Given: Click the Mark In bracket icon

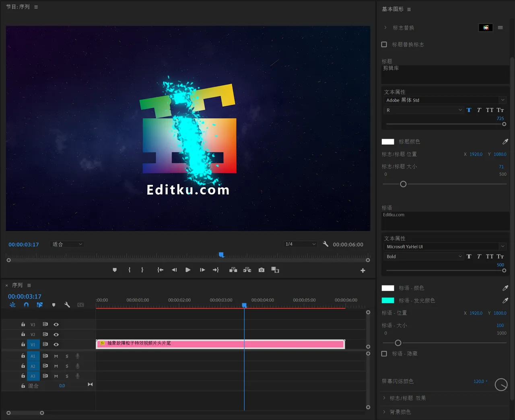Looking at the screenshot, I should [x=129, y=270].
